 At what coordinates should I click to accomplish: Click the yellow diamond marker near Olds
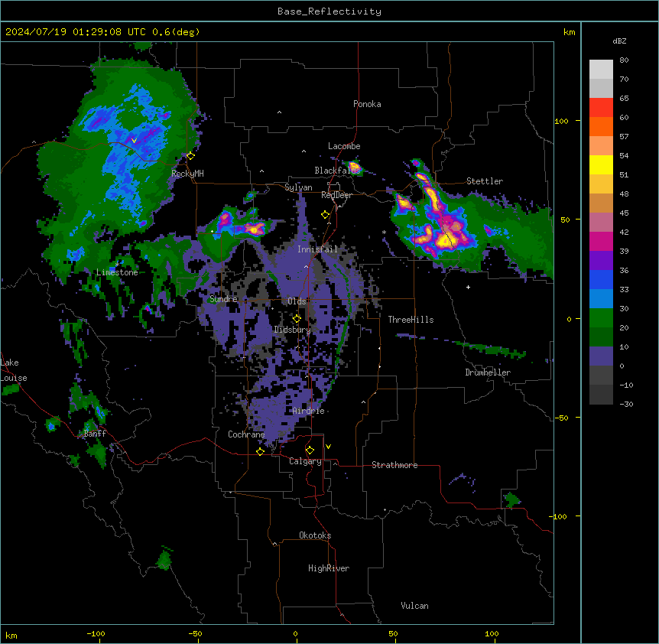(x=297, y=319)
